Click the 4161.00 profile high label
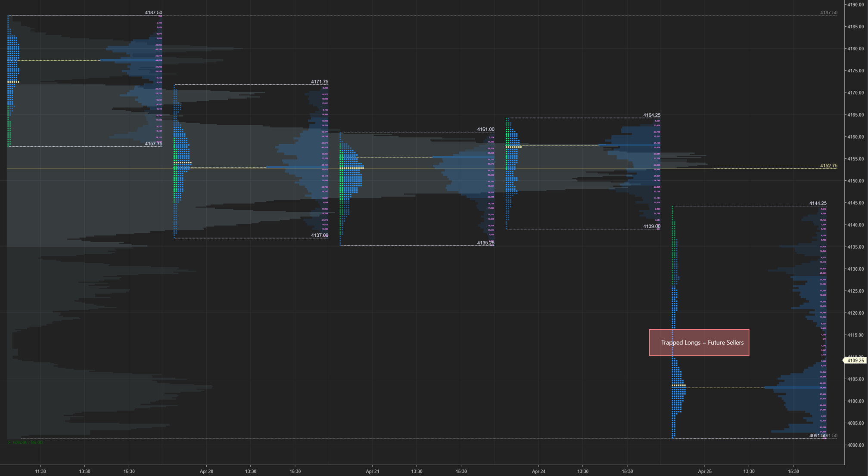 coord(485,129)
